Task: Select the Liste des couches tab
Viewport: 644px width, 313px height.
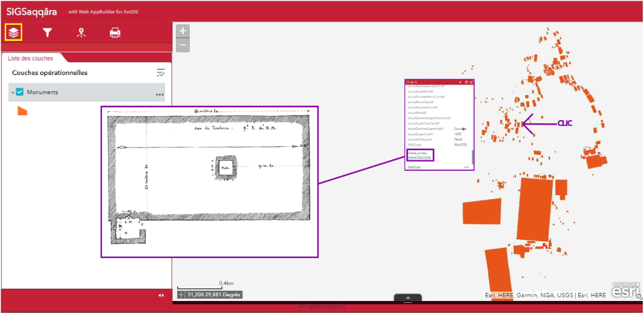Action: [x=30, y=58]
